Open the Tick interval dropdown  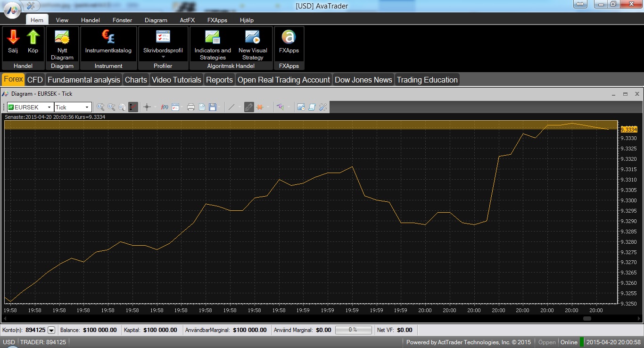[87, 108]
